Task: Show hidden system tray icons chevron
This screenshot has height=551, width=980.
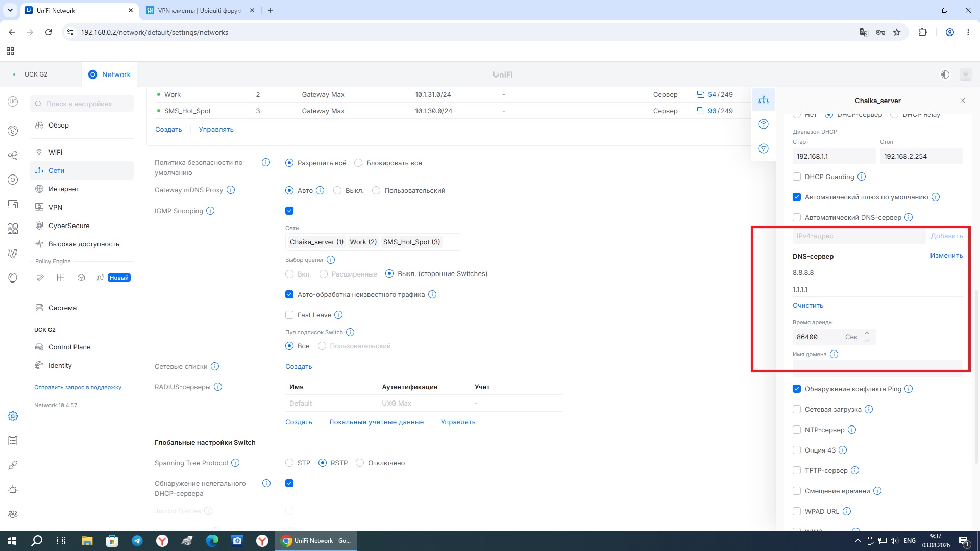Action: [x=857, y=541]
